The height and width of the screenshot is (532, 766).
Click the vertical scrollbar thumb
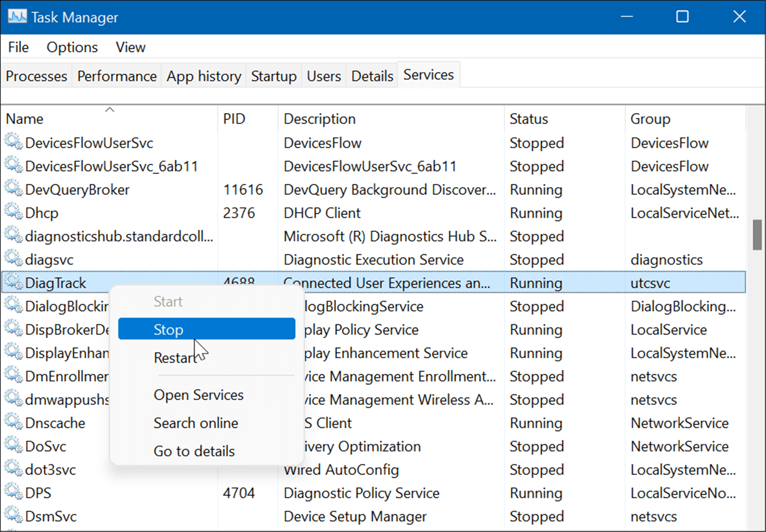[757, 235]
